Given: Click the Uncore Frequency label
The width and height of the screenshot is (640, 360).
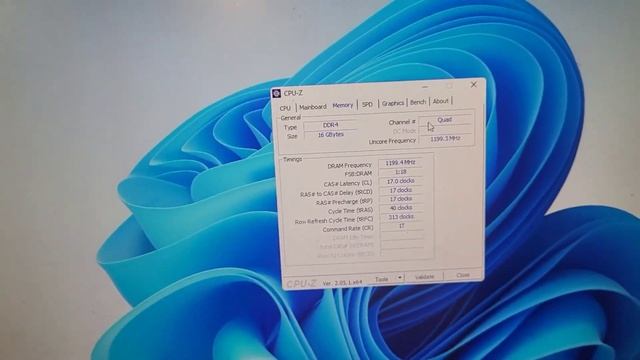Looking at the screenshot, I should tap(392, 142).
